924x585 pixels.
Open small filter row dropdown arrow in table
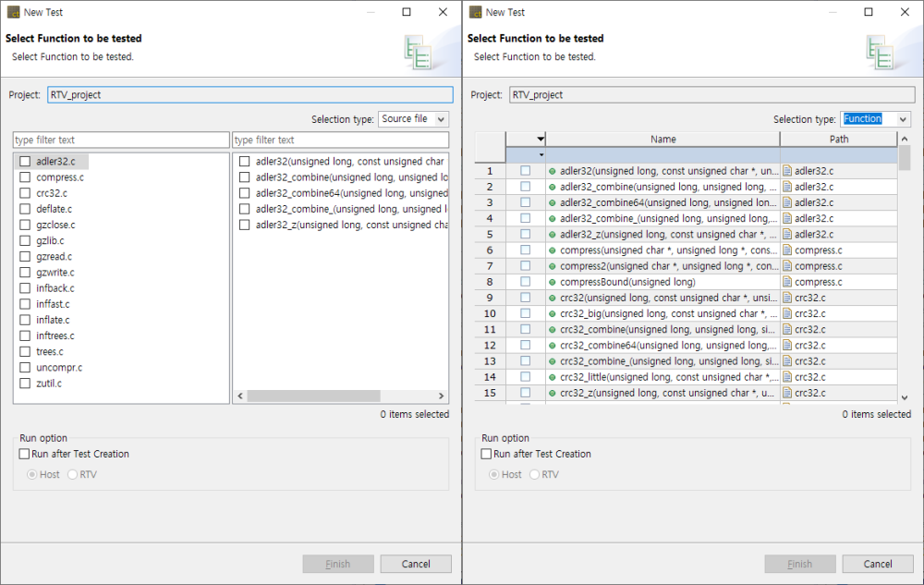pyautogui.click(x=541, y=155)
